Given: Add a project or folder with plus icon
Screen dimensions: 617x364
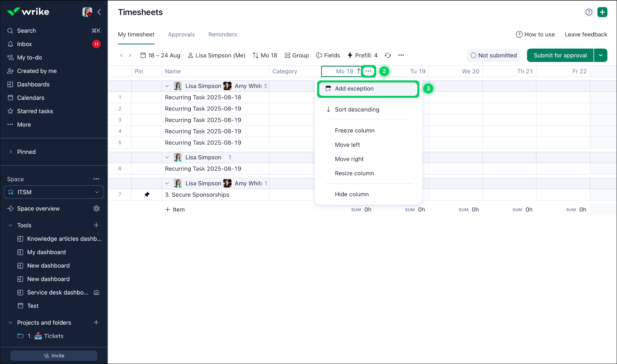Looking at the screenshot, I should (96, 322).
